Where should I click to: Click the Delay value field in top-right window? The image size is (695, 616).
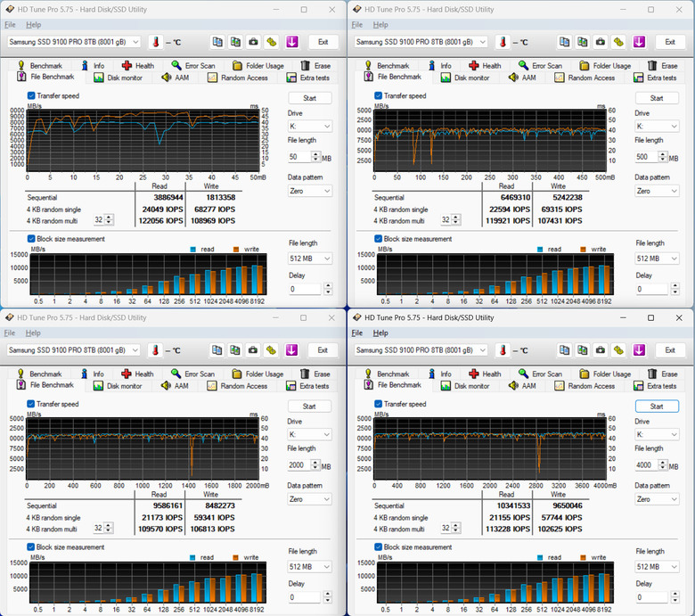click(x=651, y=289)
